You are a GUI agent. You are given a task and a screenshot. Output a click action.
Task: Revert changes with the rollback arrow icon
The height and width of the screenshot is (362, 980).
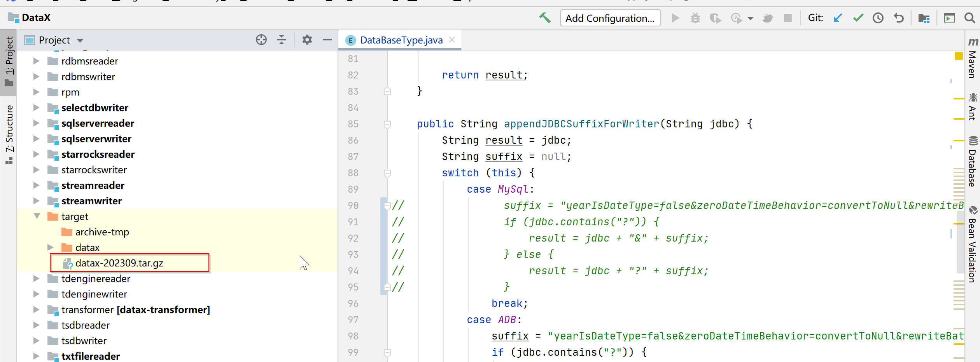tap(899, 18)
